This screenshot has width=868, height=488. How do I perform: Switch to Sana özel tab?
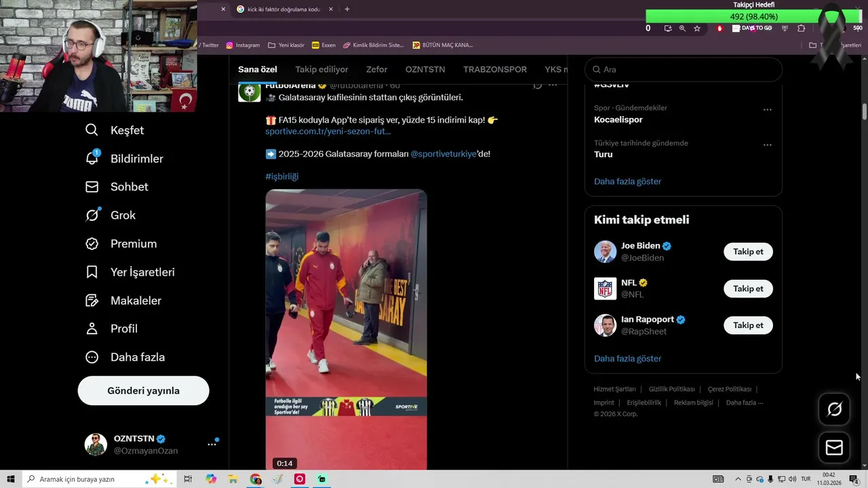258,70
